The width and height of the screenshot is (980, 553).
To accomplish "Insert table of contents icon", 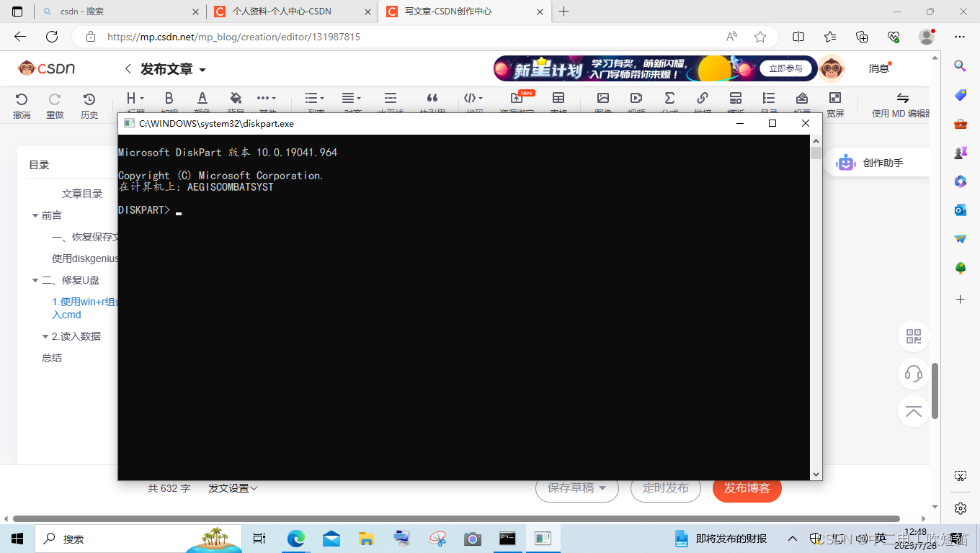I will (769, 98).
